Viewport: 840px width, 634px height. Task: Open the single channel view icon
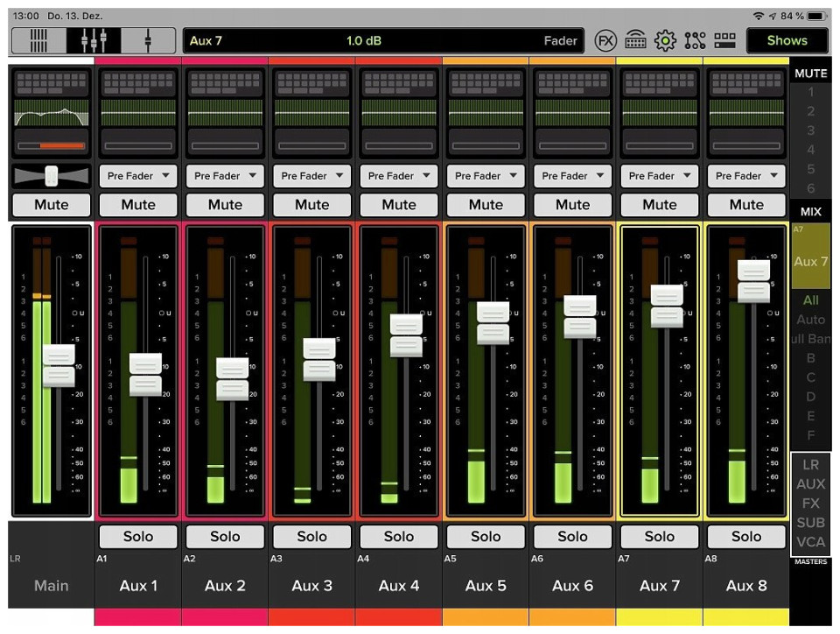(148, 40)
